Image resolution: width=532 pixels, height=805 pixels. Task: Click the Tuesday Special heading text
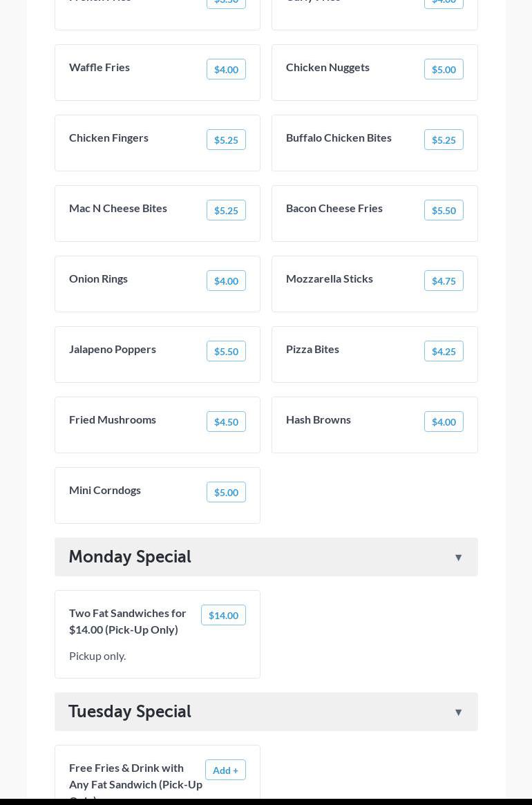click(x=130, y=712)
